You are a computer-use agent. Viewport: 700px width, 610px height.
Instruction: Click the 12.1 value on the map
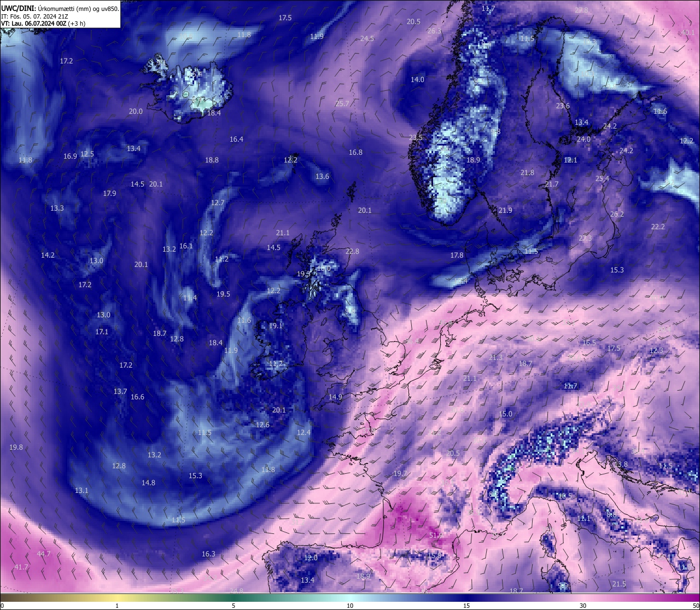tap(570, 160)
